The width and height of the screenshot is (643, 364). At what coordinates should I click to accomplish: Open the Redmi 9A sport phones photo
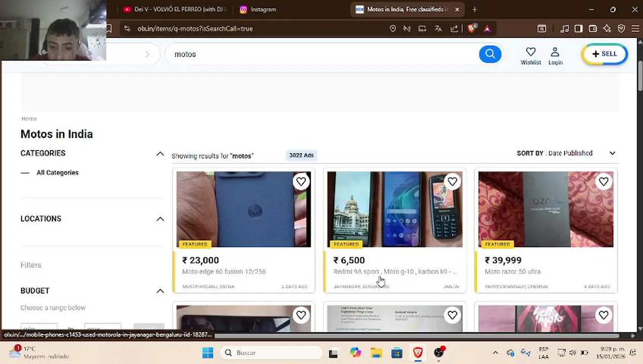(395, 209)
